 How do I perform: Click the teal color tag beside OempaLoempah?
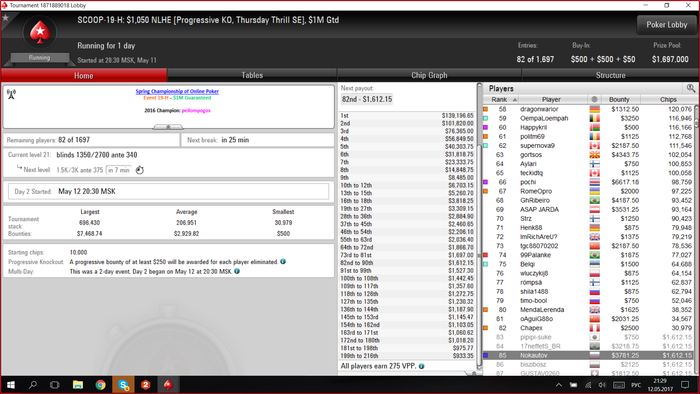(485, 118)
